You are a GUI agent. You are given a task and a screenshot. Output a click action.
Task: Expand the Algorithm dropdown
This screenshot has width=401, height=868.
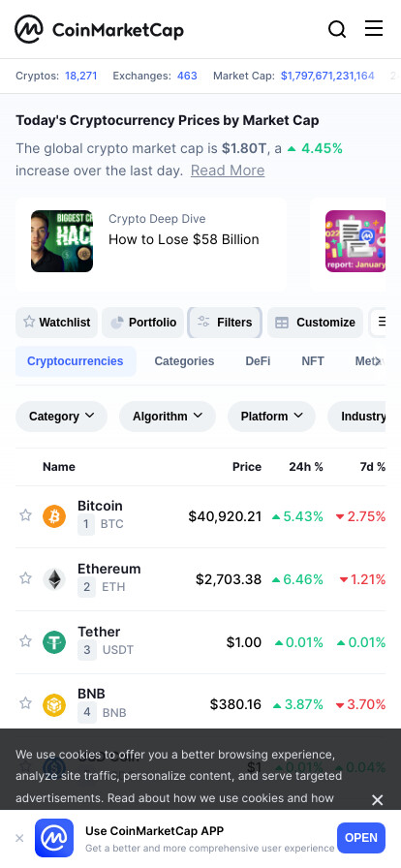pos(168,417)
